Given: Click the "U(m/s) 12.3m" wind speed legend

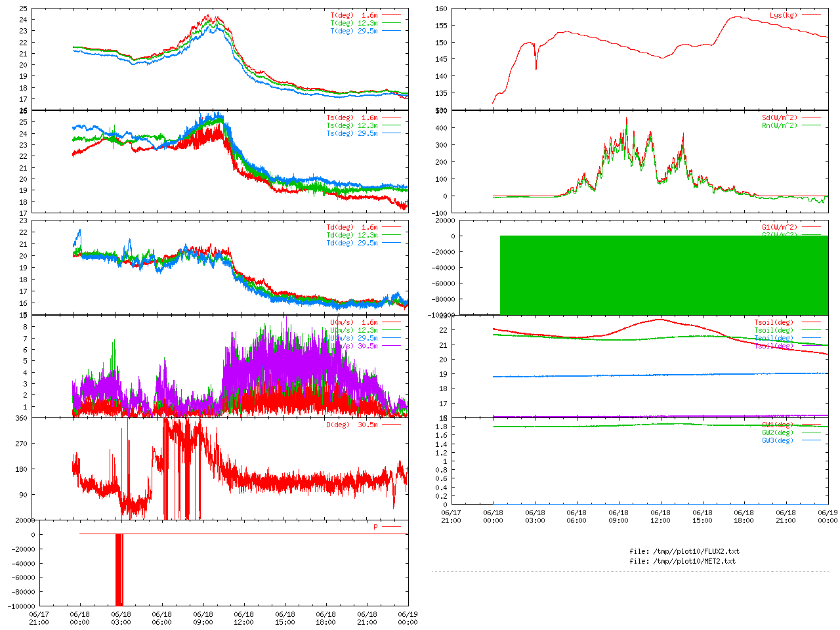Looking at the screenshot, I should click(x=354, y=330).
